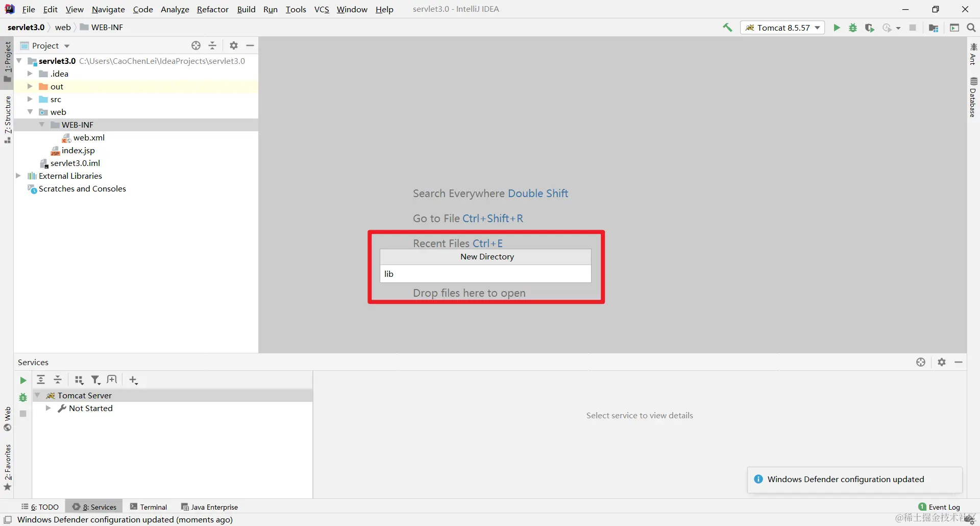Start debugging with the bug icon
980x526 pixels.
(853, 28)
